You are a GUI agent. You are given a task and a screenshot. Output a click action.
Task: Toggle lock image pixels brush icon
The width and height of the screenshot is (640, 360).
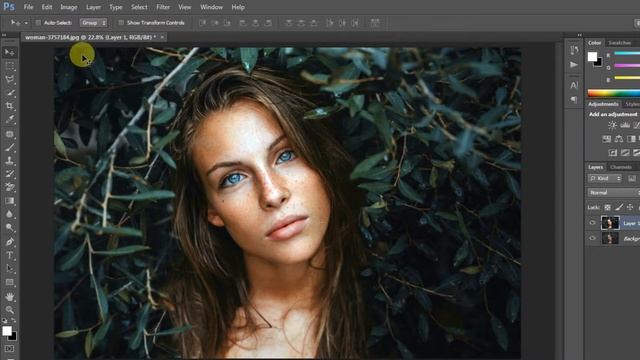619,207
